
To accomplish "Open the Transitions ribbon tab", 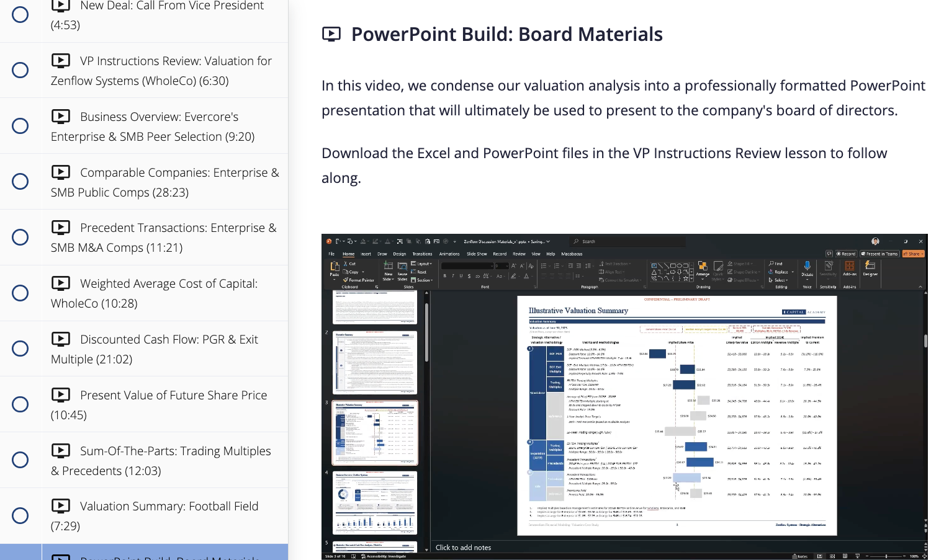I will pyautogui.click(x=422, y=254).
